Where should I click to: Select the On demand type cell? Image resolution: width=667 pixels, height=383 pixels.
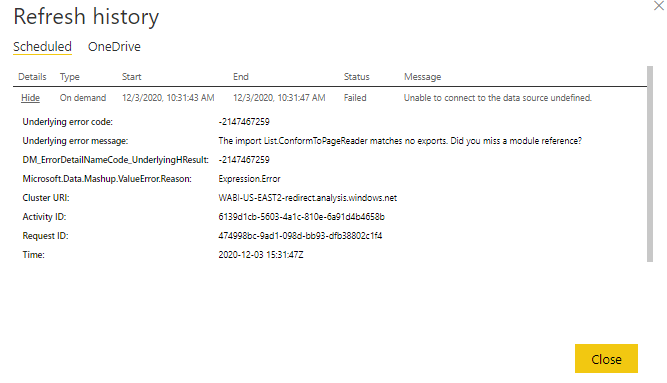[x=83, y=98]
